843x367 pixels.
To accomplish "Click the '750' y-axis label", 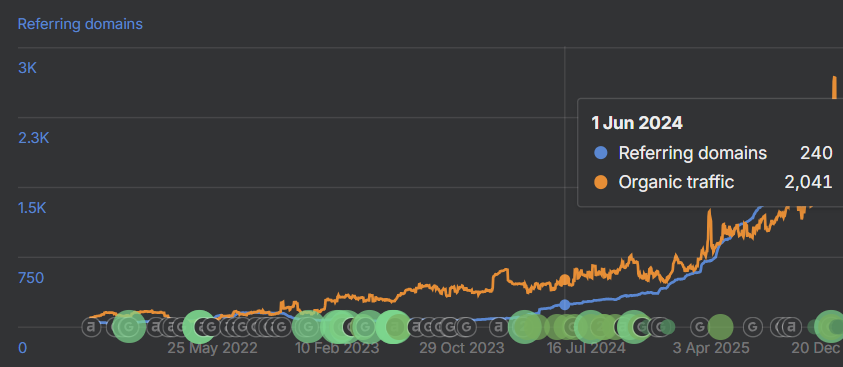I will (x=31, y=278).
